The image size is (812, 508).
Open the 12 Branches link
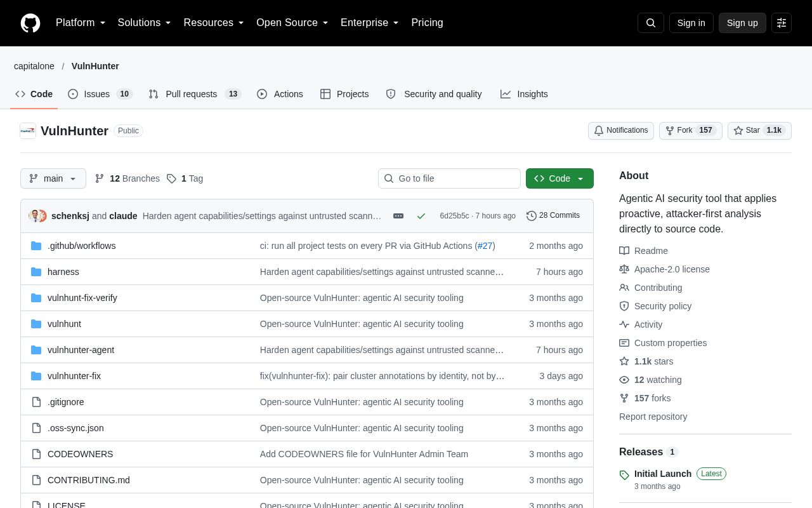click(128, 178)
